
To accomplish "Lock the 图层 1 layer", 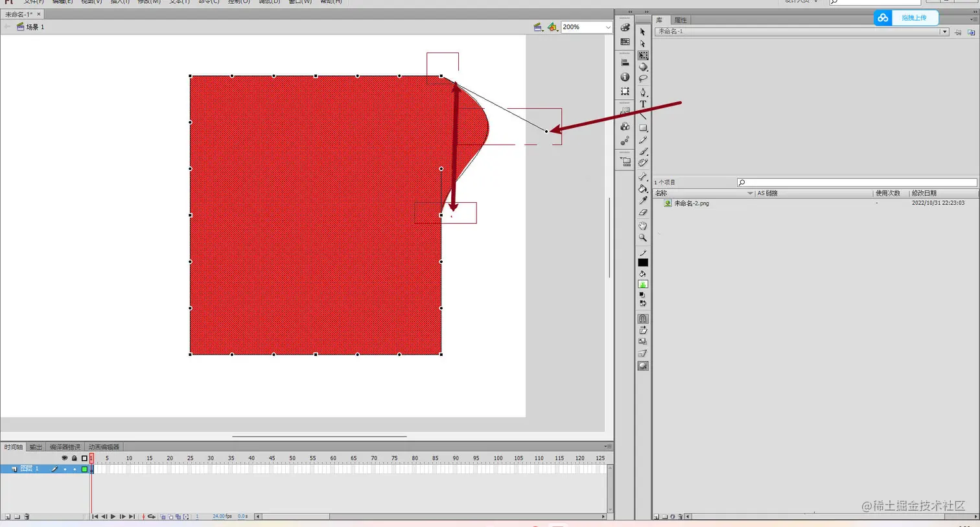I will pyautogui.click(x=75, y=469).
